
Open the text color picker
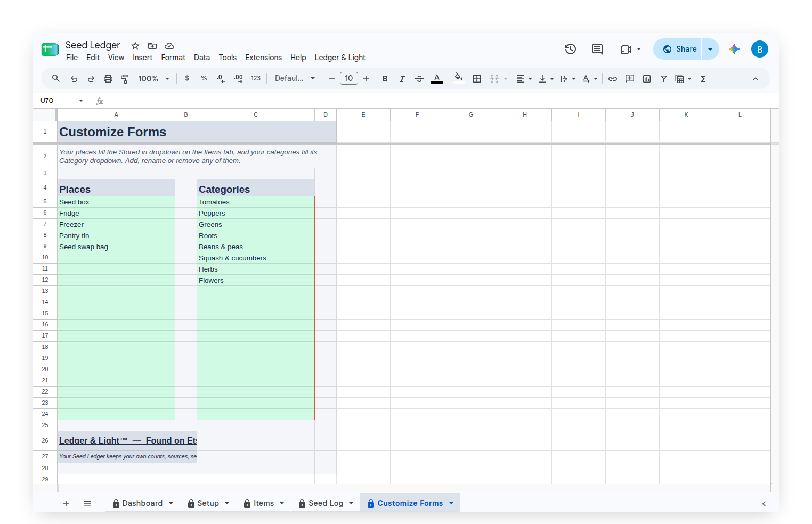coord(437,79)
